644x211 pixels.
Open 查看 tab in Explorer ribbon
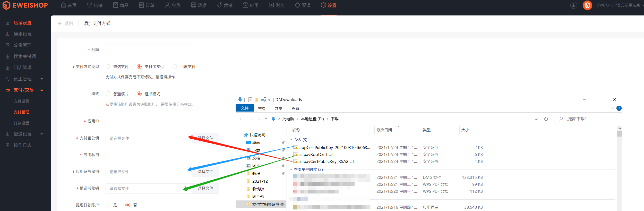(x=295, y=108)
